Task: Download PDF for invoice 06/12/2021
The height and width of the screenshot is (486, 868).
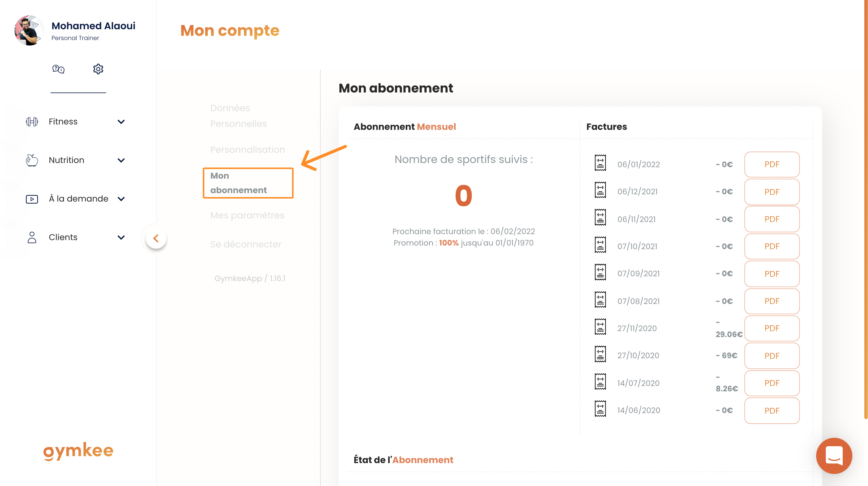Action: click(x=772, y=192)
